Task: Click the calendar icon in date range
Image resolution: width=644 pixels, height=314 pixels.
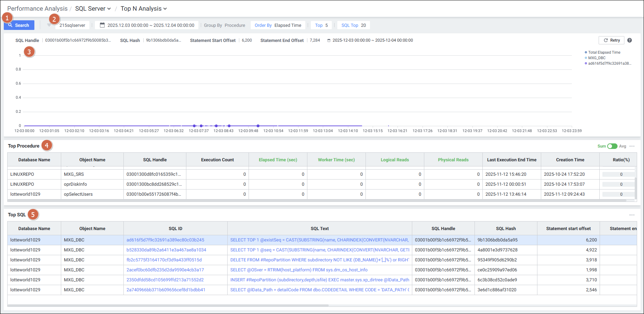Action: coord(102,25)
